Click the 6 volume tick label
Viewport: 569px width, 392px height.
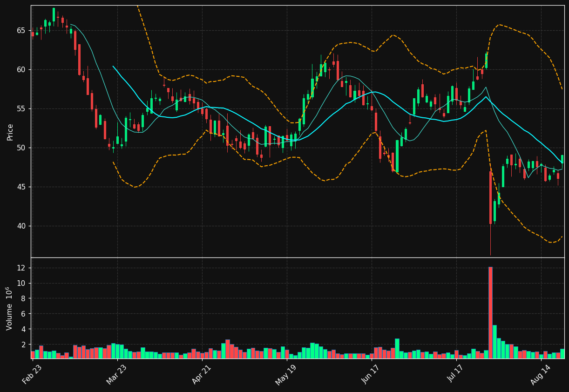(23, 314)
